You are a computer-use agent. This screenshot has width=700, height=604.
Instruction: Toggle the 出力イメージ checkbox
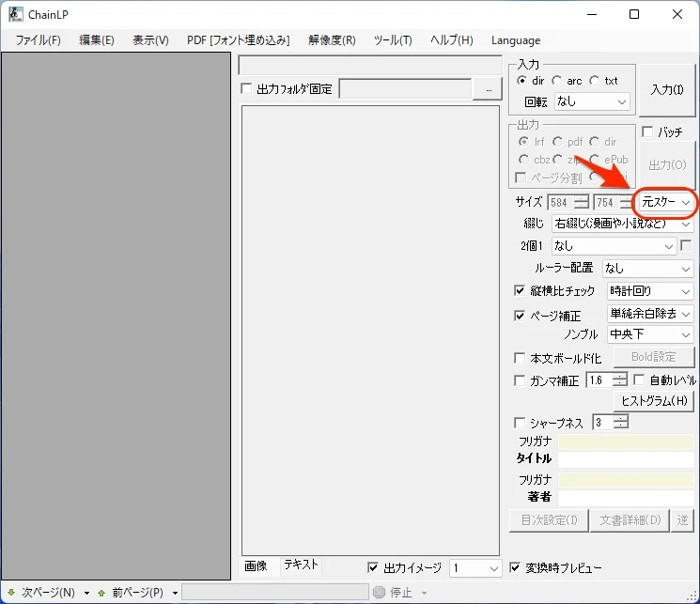point(373,567)
